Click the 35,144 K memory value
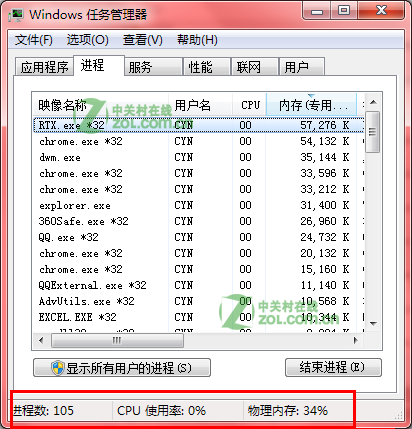The image size is (412, 429). point(325,157)
